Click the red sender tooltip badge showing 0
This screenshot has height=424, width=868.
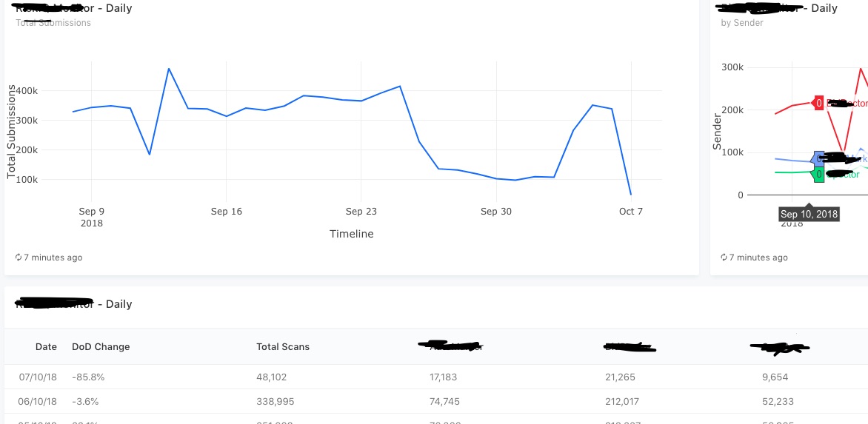pyautogui.click(x=818, y=103)
